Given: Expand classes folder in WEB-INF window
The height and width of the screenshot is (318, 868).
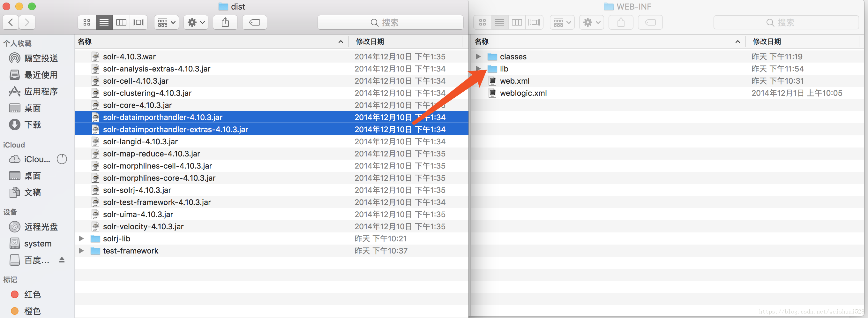Looking at the screenshot, I should pyautogui.click(x=478, y=56).
